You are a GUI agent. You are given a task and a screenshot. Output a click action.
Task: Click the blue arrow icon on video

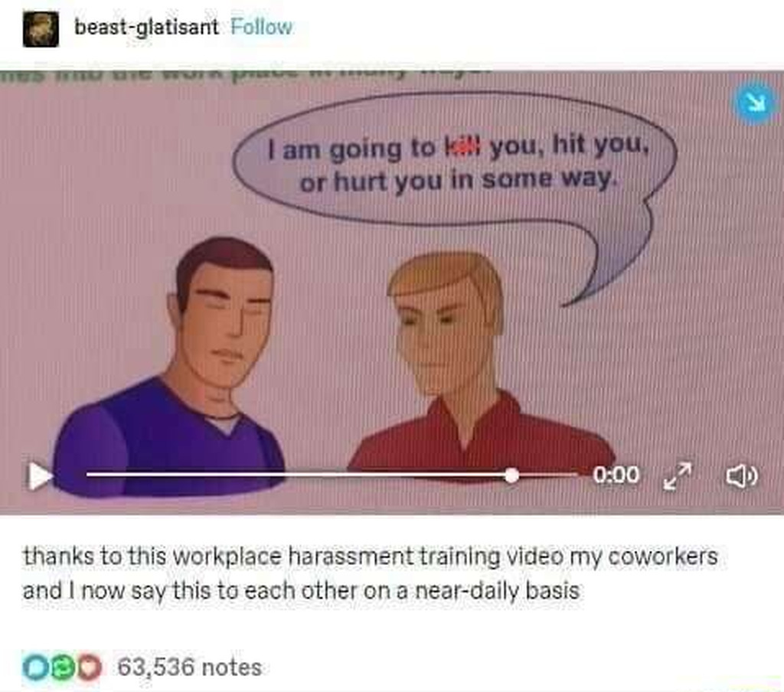pos(756,103)
